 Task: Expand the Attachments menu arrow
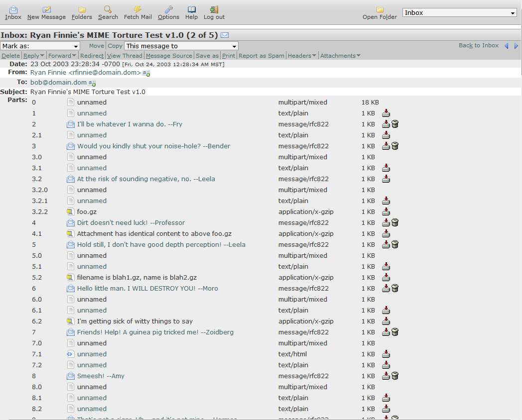pyautogui.click(x=359, y=56)
